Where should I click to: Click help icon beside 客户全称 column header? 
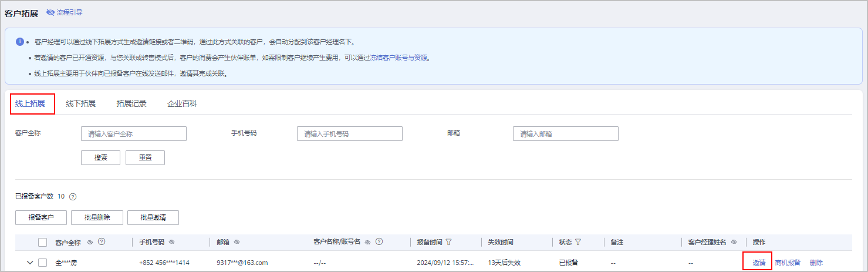coord(102,242)
